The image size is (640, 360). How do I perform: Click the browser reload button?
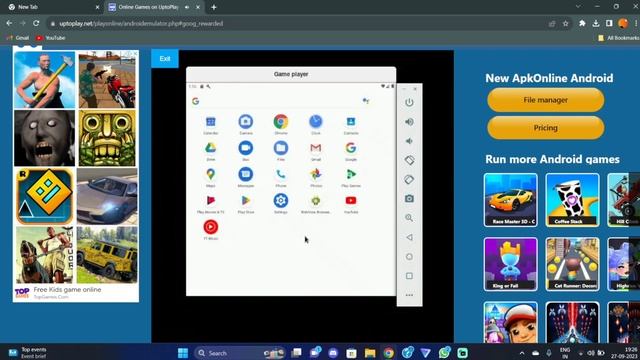coord(36,23)
